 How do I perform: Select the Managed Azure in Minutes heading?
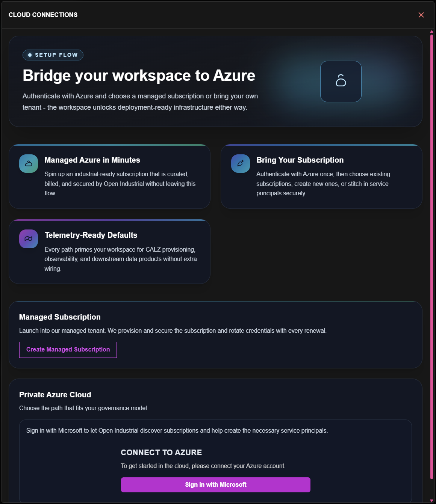coord(92,160)
